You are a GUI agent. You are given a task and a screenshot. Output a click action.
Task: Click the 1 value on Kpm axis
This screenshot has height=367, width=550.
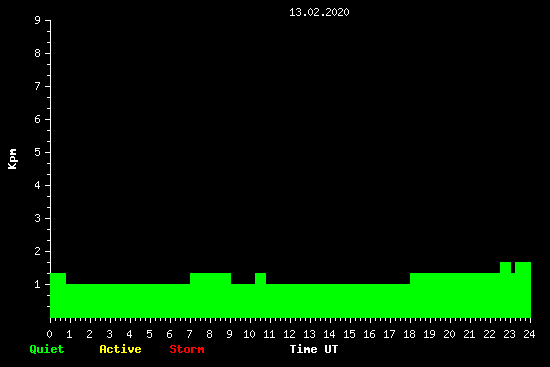(x=38, y=284)
